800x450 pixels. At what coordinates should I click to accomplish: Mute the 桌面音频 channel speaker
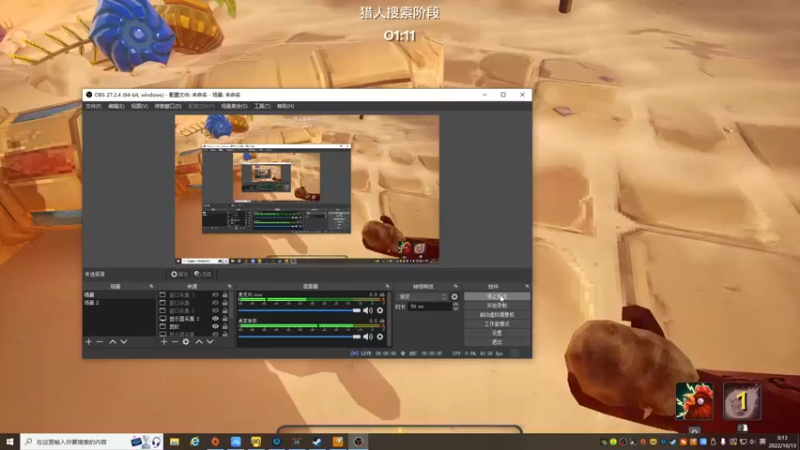coord(368,337)
